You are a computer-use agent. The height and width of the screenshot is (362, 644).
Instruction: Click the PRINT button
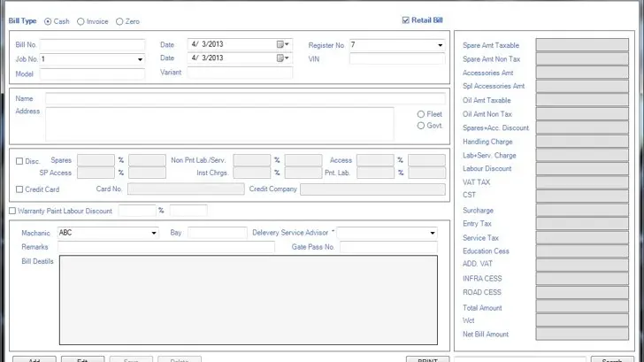pyautogui.click(x=427, y=359)
